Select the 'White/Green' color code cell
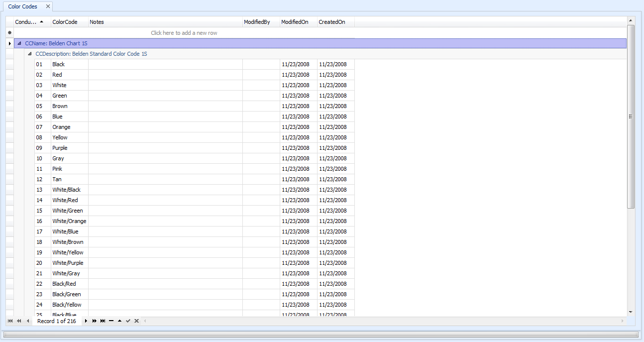644x342 pixels. [69, 211]
